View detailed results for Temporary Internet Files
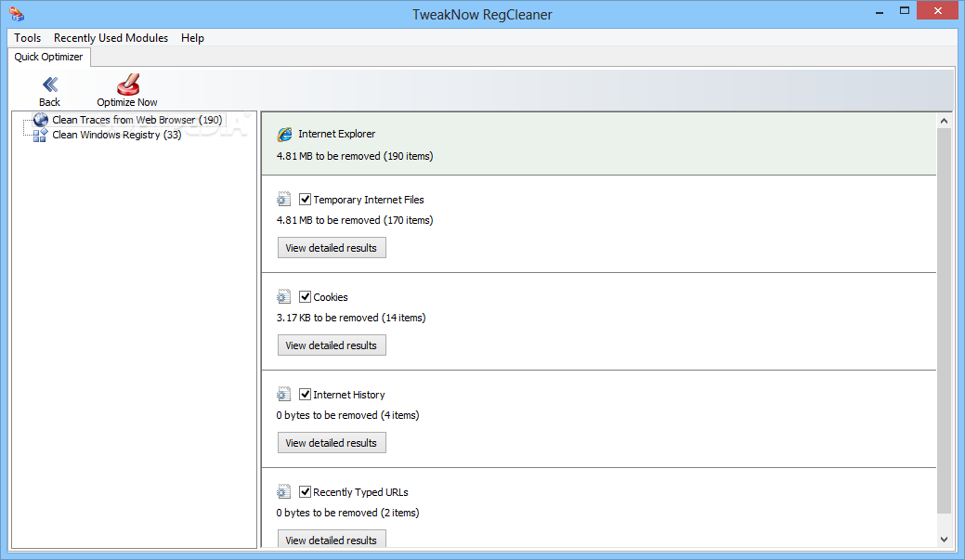 pos(332,248)
